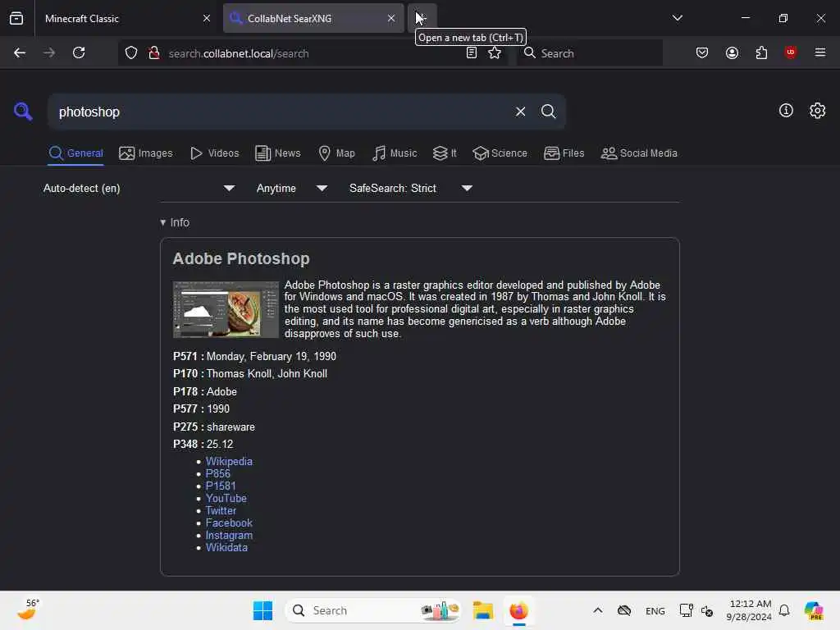Close the Minecraft Classic tab

(x=207, y=18)
